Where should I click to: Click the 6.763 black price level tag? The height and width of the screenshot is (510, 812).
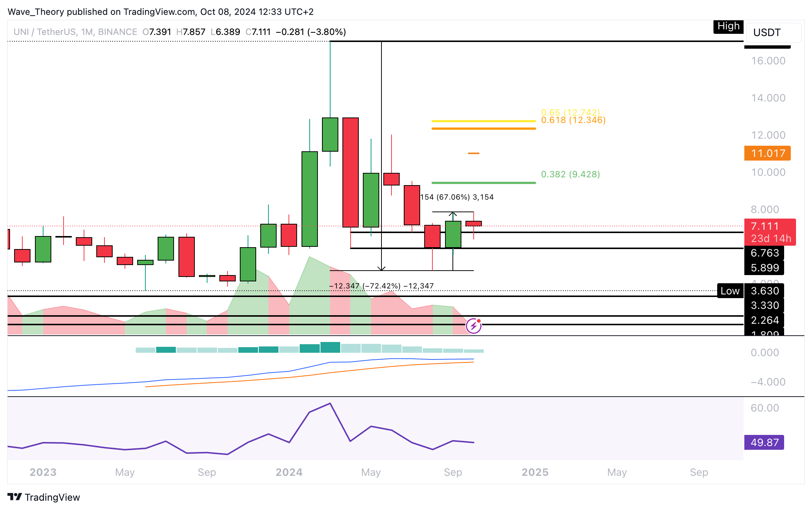[764, 253]
